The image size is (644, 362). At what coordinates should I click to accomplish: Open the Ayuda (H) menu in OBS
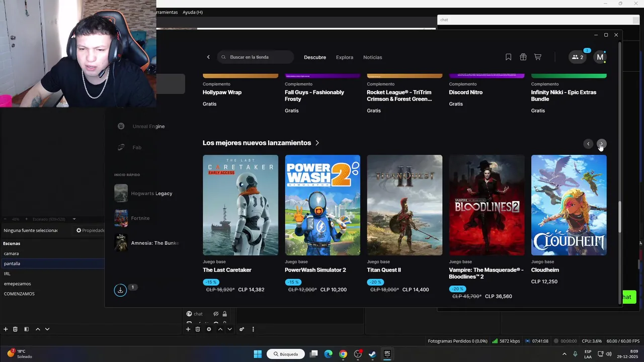(193, 12)
